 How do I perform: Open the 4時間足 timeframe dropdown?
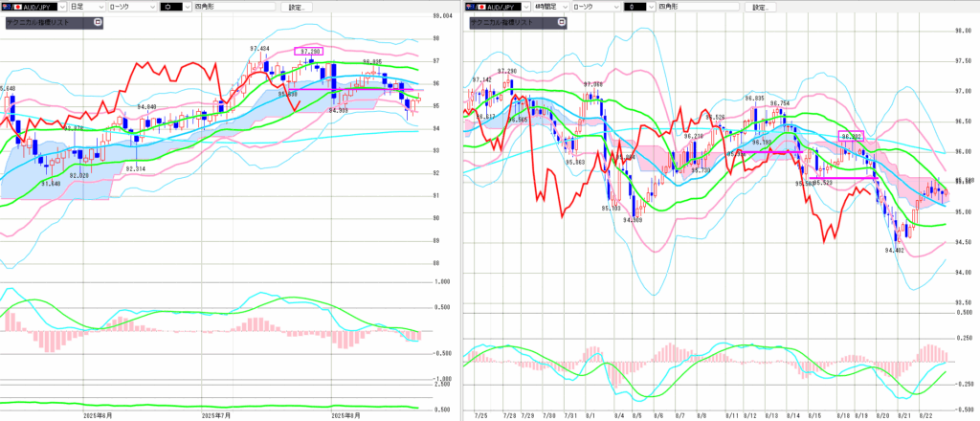pyautogui.click(x=550, y=7)
